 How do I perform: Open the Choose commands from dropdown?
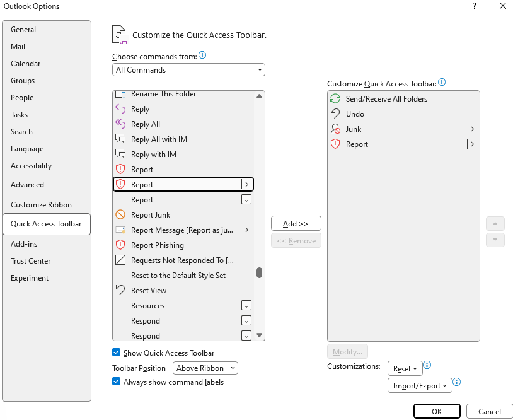tap(188, 69)
